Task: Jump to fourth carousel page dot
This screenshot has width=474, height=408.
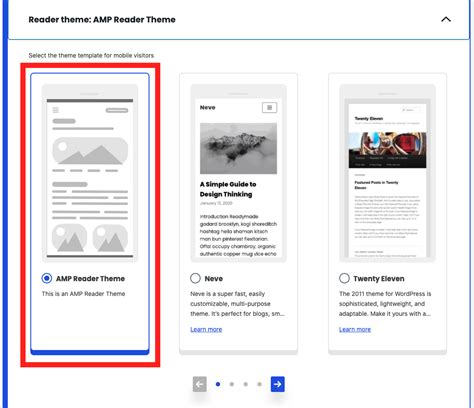Action: tap(259, 384)
